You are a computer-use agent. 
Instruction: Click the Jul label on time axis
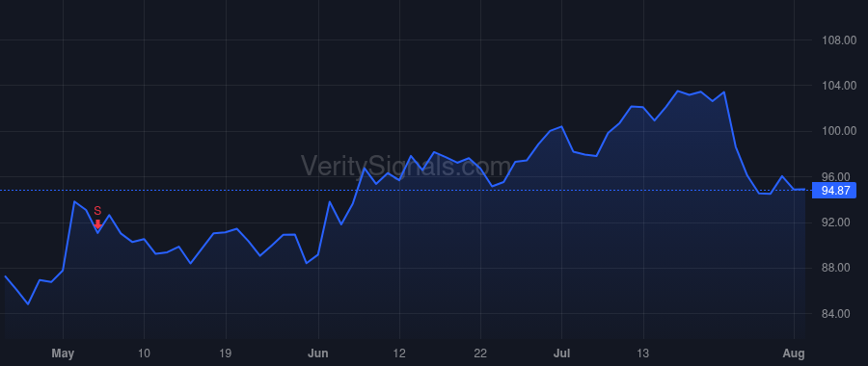tap(562, 353)
